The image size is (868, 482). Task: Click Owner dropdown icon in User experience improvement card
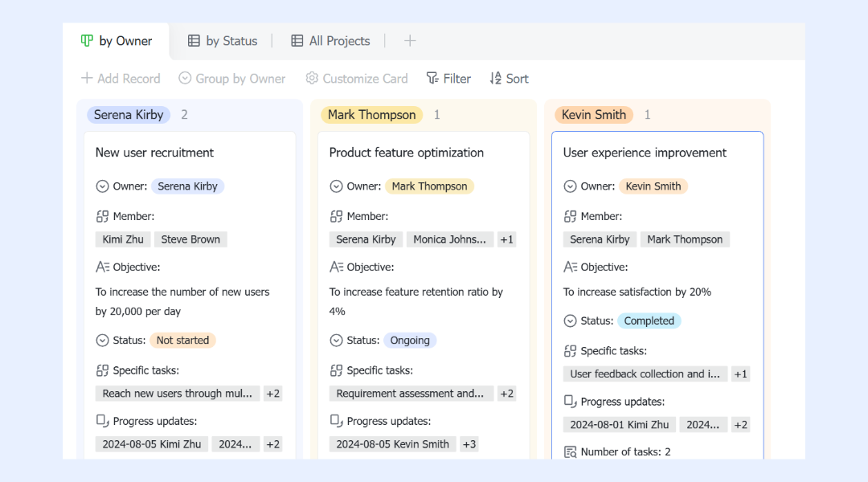pos(570,186)
